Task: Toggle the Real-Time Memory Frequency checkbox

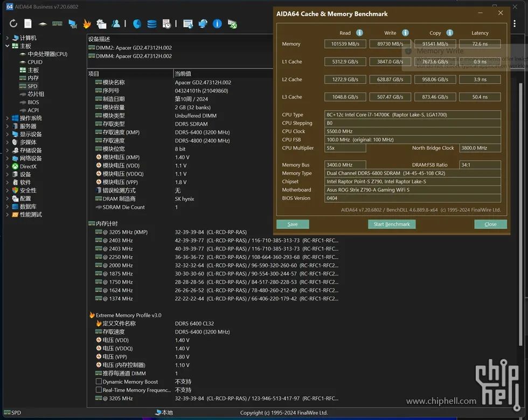Action: coord(99,390)
